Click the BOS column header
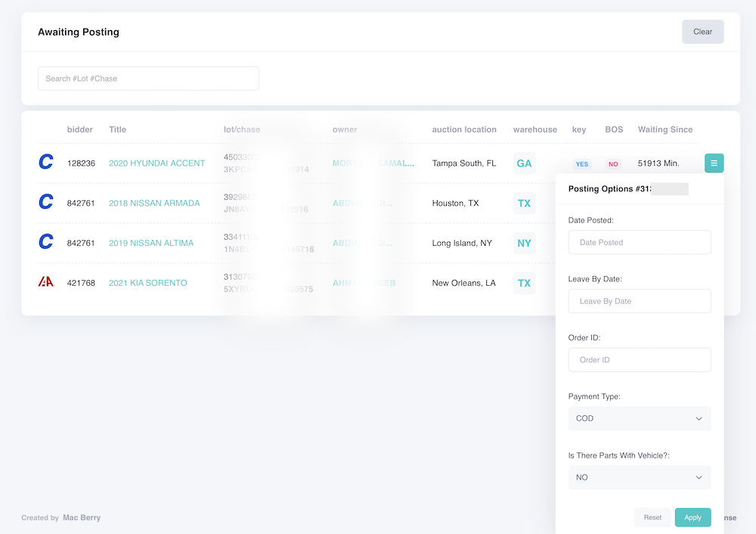The image size is (756, 534). click(614, 130)
